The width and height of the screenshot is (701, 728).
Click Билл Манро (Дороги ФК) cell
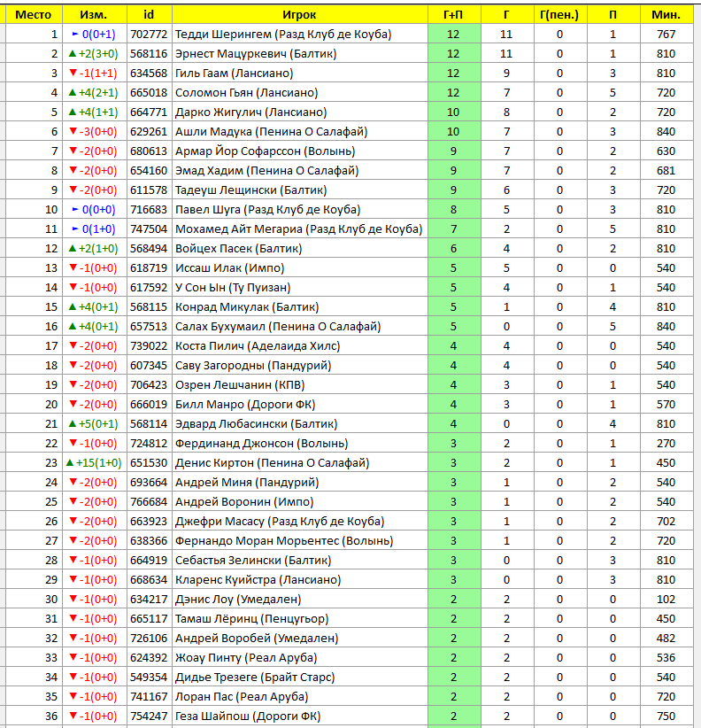300,405
